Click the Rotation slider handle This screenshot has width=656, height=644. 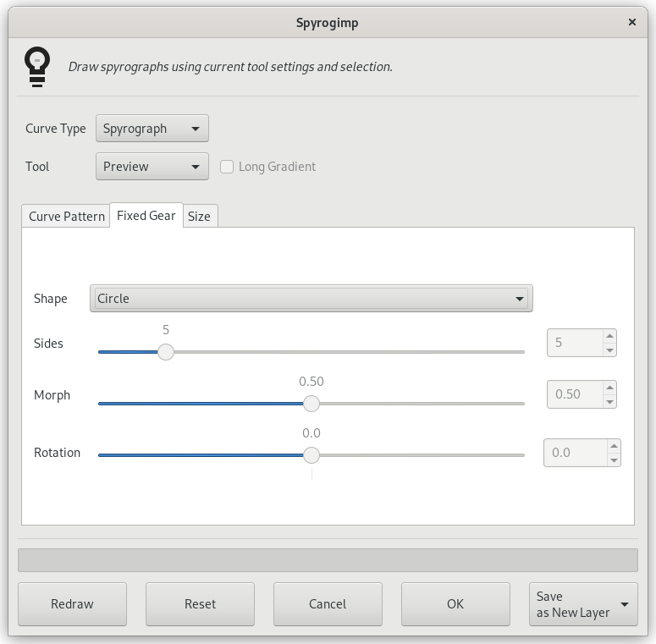pyautogui.click(x=311, y=455)
